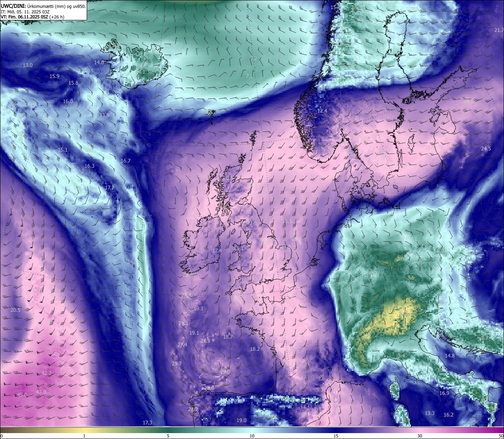Viewport: 504px width, 439px height.
Task: Click the 10 tick on the color scale
Action: (x=252, y=436)
